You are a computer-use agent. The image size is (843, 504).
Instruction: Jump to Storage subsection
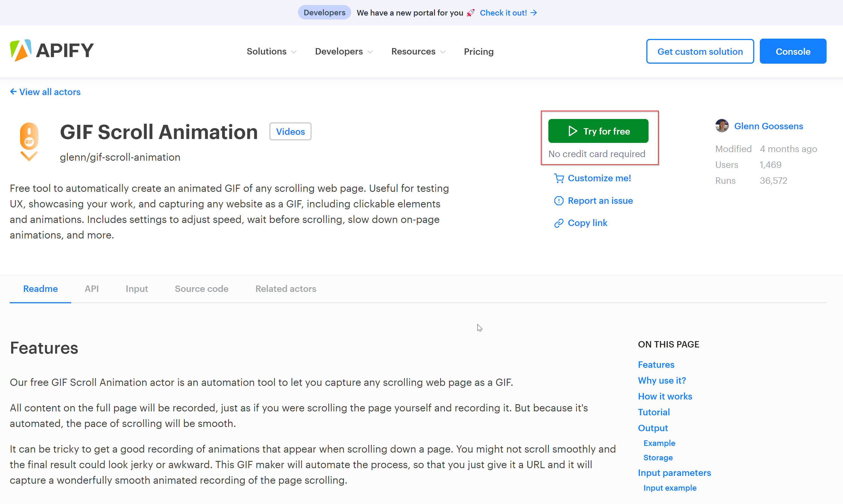click(658, 458)
